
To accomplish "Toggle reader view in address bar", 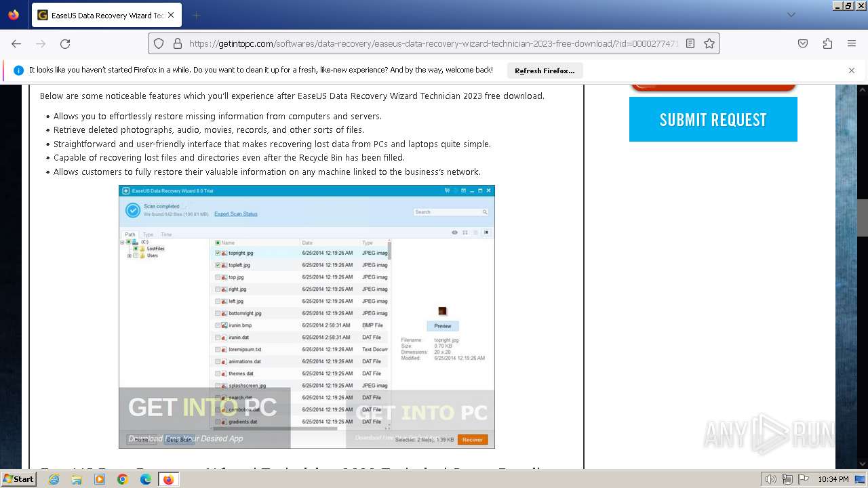I will [690, 43].
